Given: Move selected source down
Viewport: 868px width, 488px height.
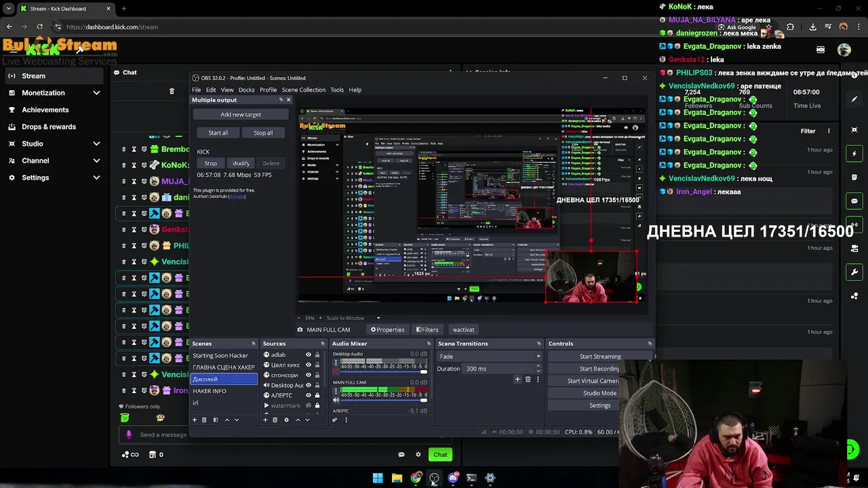Looking at the screenshot, I should click(307, 420).
